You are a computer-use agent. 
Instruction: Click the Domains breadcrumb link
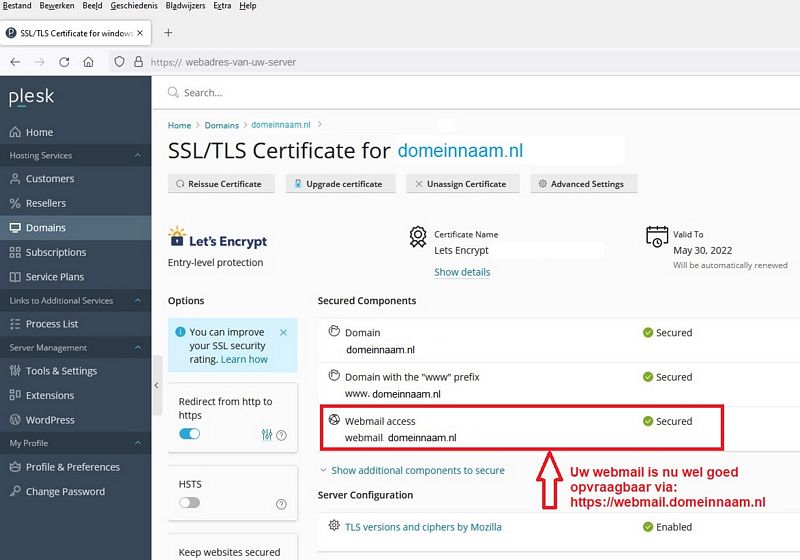(221, 125)
